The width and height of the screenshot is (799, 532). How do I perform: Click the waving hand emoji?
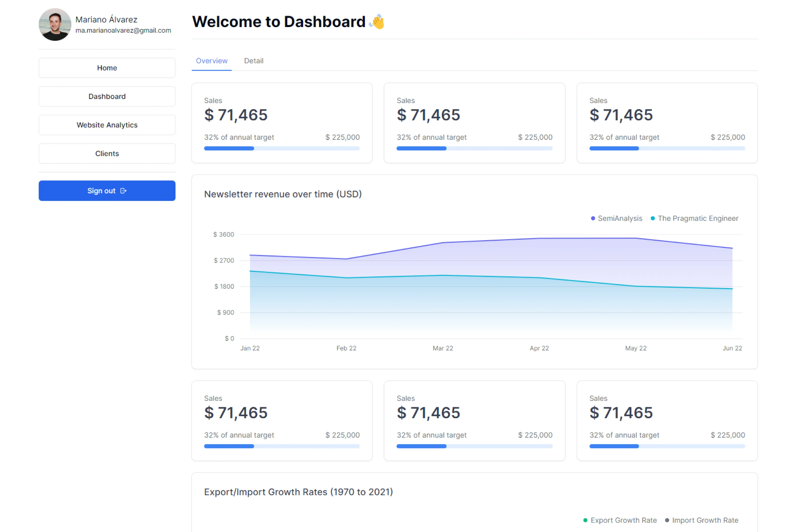(x=377, y=22)
